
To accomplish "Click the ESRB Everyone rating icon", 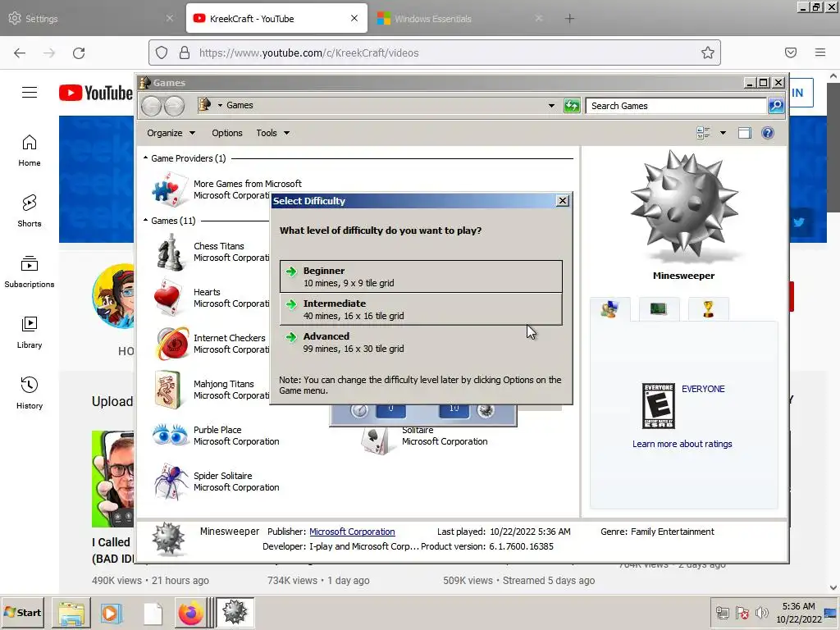I will (x=659, y=405).
